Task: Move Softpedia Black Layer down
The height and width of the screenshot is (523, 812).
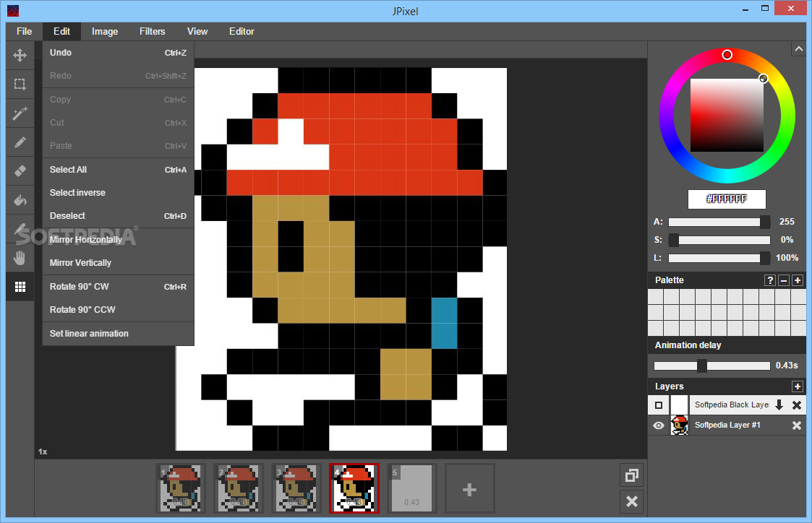Action: 779,405
